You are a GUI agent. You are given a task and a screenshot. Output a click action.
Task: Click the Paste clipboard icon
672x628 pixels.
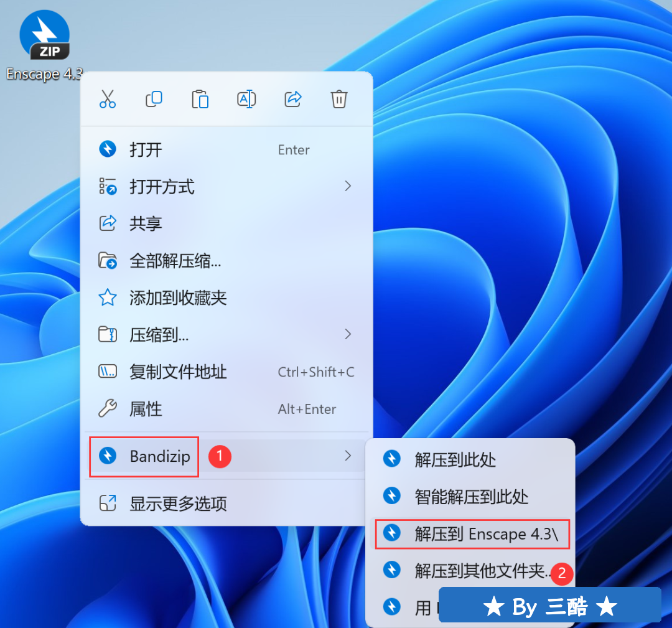click(200, 99)
